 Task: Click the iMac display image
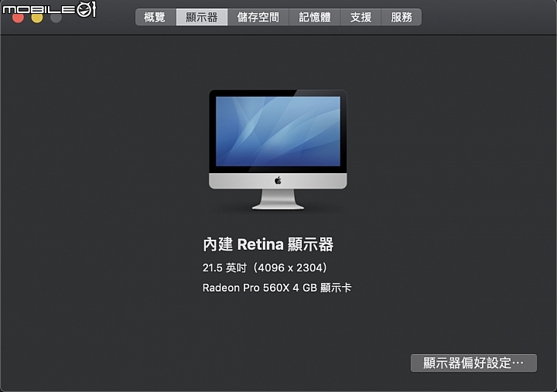coord(278,150)
